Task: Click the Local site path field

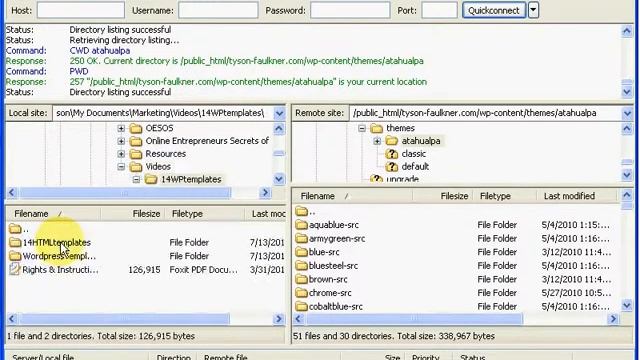Action: coord(163,113)
